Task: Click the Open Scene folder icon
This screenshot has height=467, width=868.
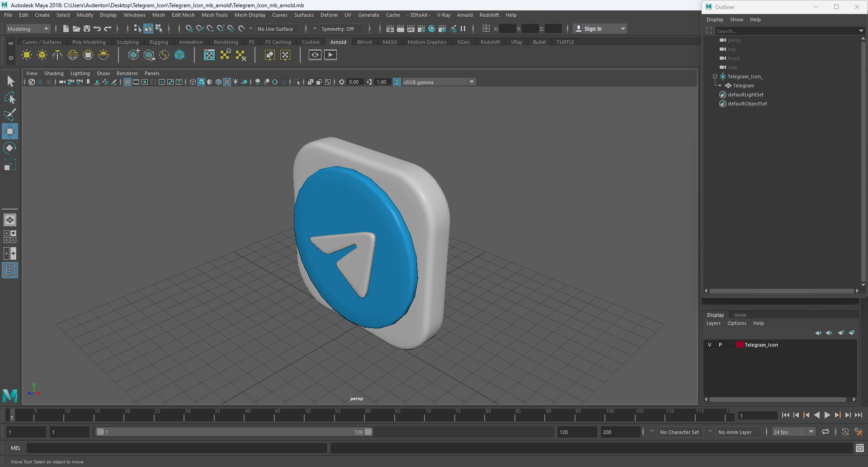Action: click(76, 29)
